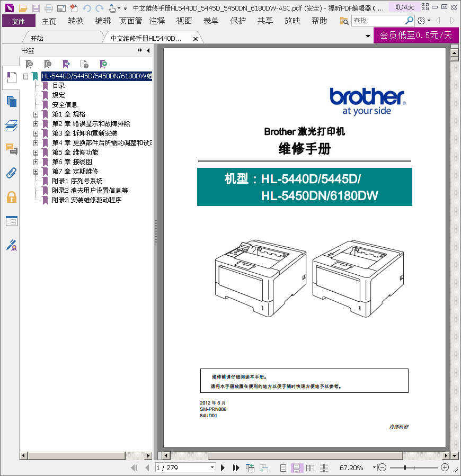The image size is (461, 476).
Task: Enable continuous page view icon
Action: 297,468
